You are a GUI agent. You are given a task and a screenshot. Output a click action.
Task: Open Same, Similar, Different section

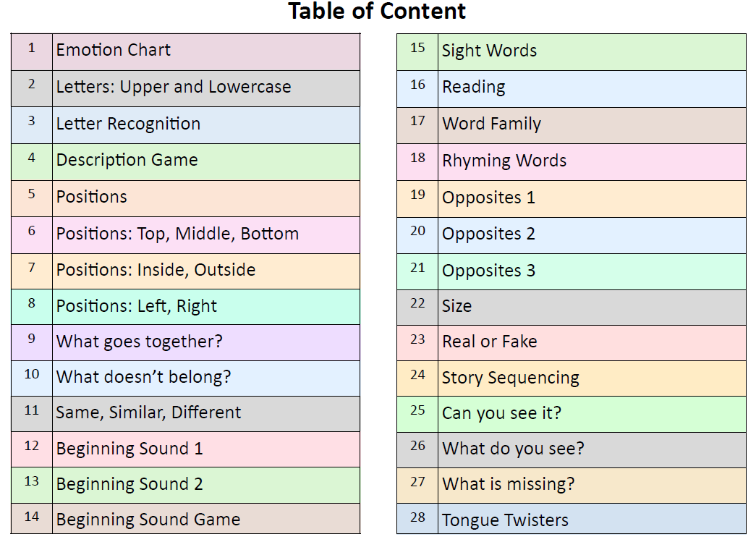pyautogui.click(x=148, y=412)
